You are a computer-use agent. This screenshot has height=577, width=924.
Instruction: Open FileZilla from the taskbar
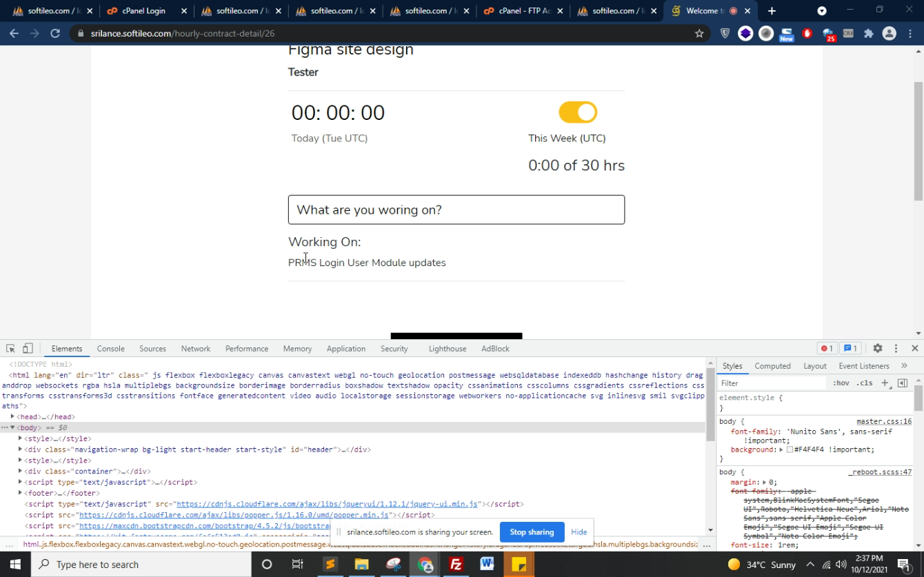[456, 565]
